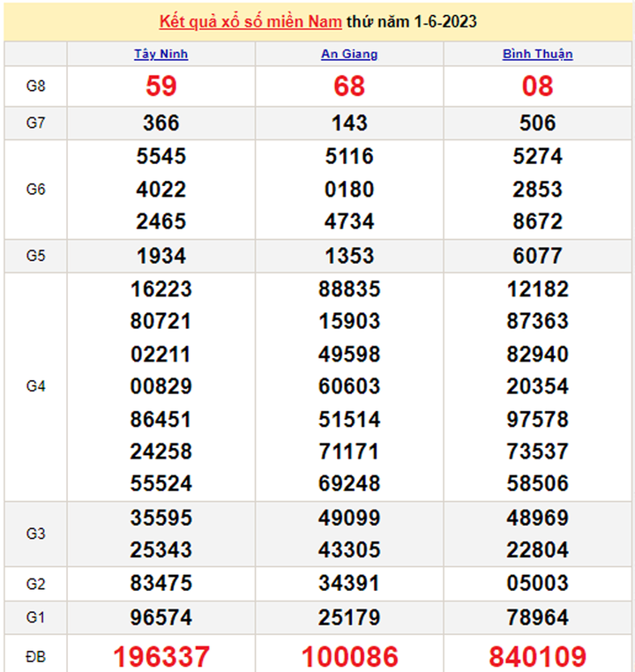
Task: Click the G3 number 49099
Action: 349,517
